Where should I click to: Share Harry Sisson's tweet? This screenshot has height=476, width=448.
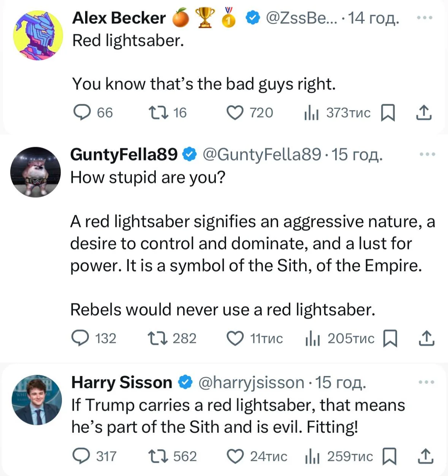point(426,456)
